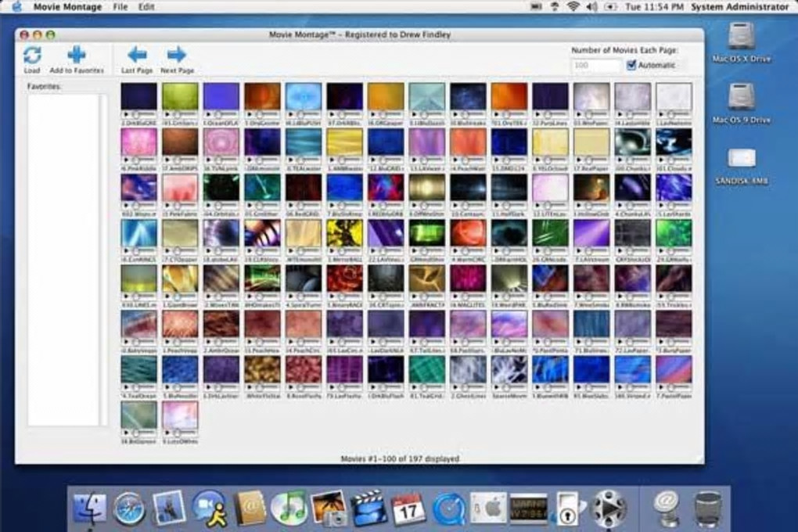Viewport: 798px width, 532px height.
Task: Play the yellow-black MirrorBALL movie preview
Action: [x=332, y=251]
